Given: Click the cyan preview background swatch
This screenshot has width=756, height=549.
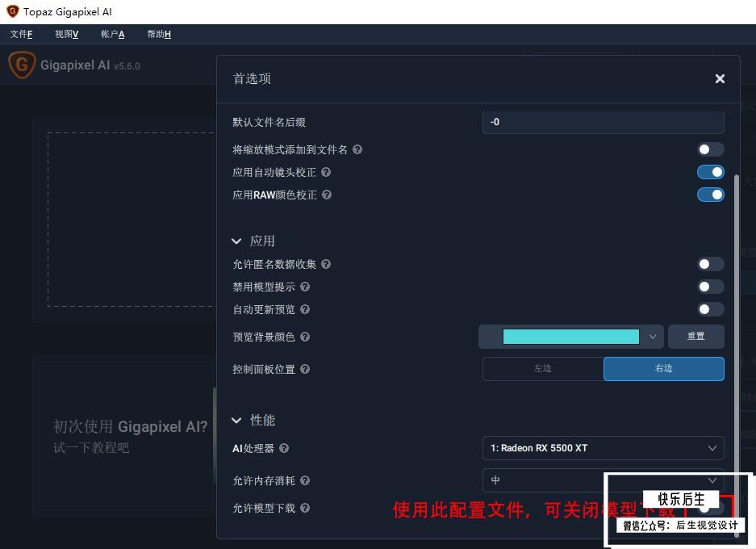Looking at the screenshot, I should (571, 337).
